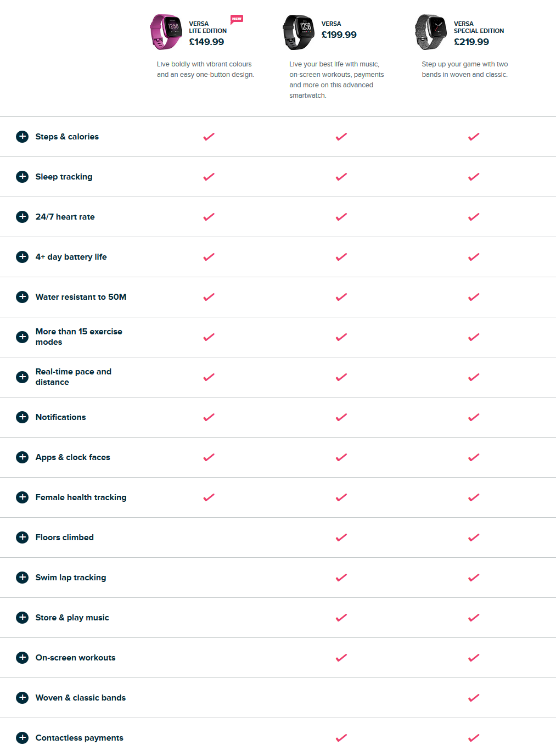This screenshot has height=756, width=556.
Task: Click the Versa Lite Edition title
Action: click(x=207, y=27)
